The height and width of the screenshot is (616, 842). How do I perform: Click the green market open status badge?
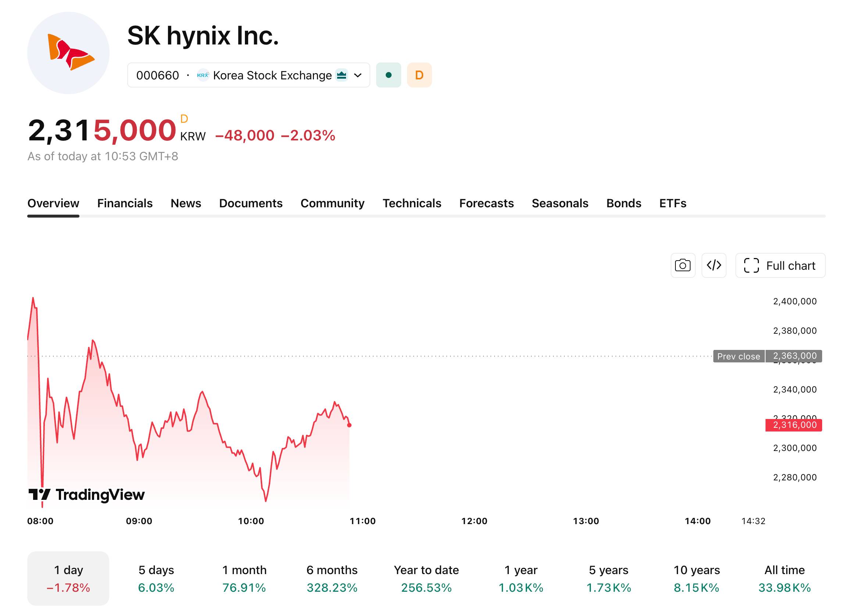388,75
